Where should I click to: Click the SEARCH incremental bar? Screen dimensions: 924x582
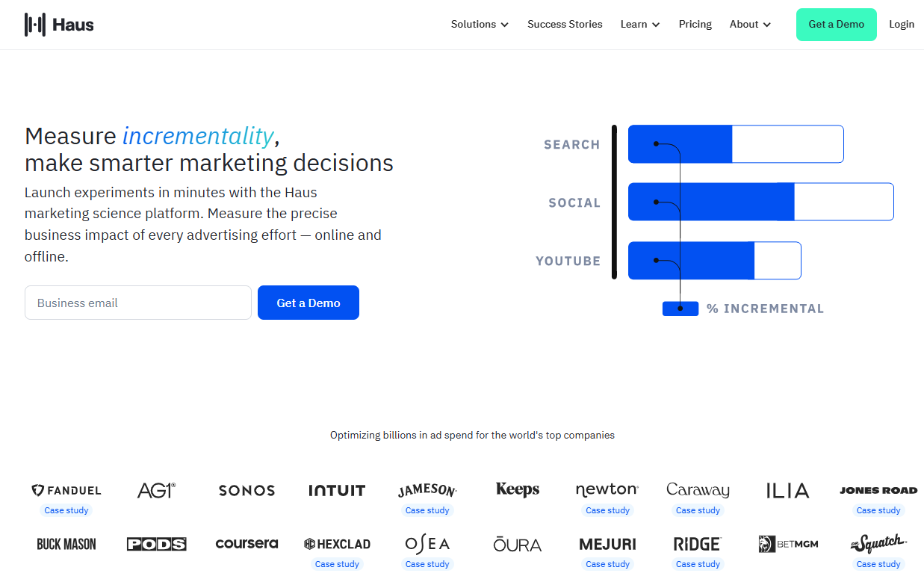[736, 144]
